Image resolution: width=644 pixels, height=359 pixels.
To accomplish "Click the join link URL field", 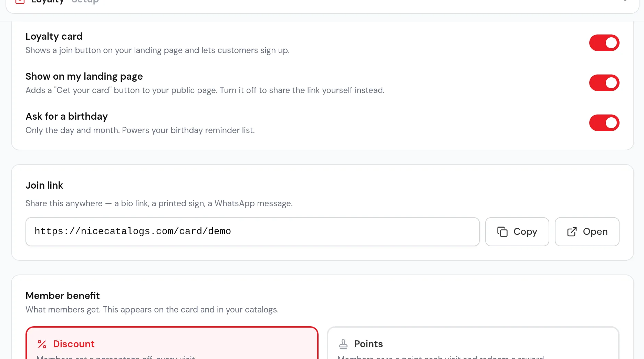I will [252, 232].
